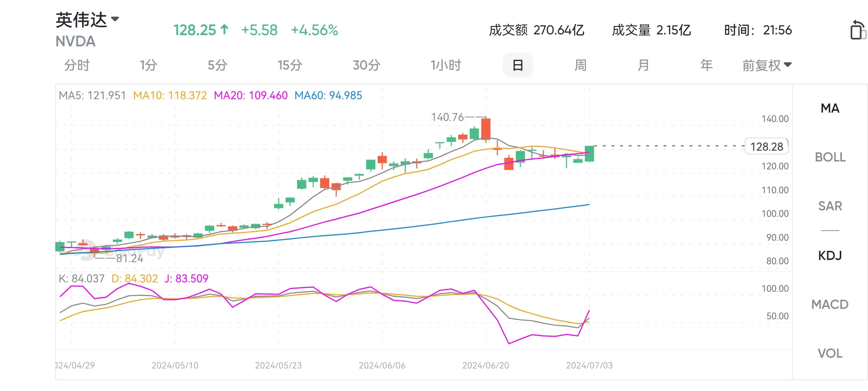Click the NVDA ticker symbol
Image resolution: width=868 pixels, height=391 pixels.
point(76,42)
